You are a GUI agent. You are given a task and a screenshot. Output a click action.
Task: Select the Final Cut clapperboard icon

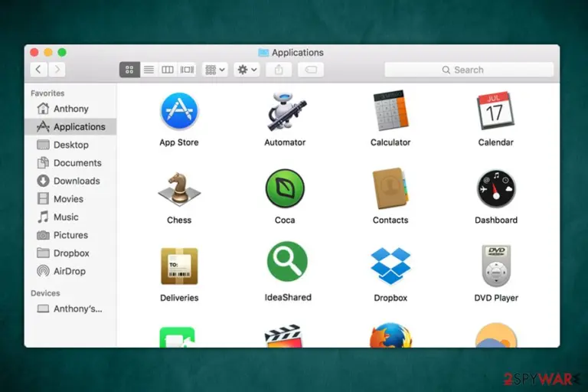pyautogui.click(x=284, y=336)
